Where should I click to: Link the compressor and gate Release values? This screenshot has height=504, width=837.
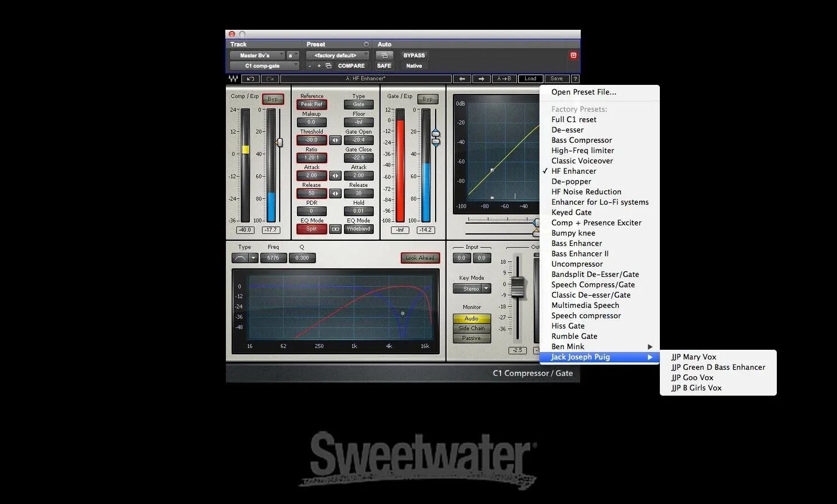[335, 193]
